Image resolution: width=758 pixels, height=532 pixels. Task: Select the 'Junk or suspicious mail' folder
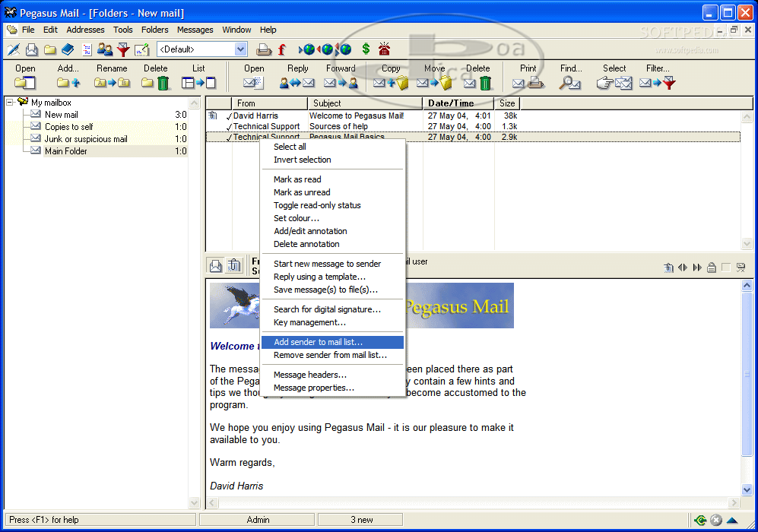(86, 139)
